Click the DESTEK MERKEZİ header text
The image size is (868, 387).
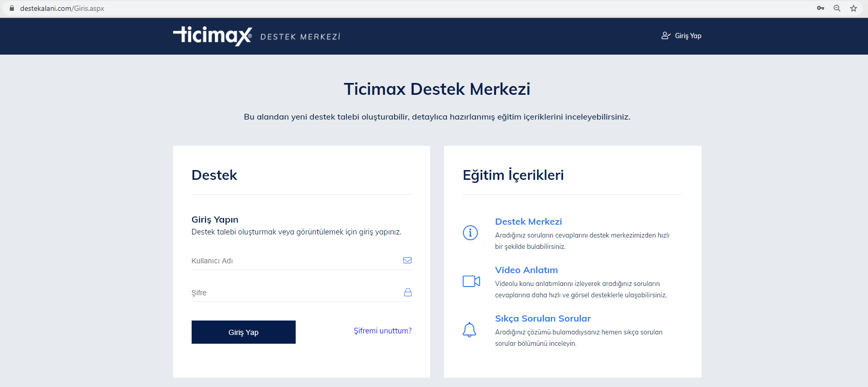(300, 37)
